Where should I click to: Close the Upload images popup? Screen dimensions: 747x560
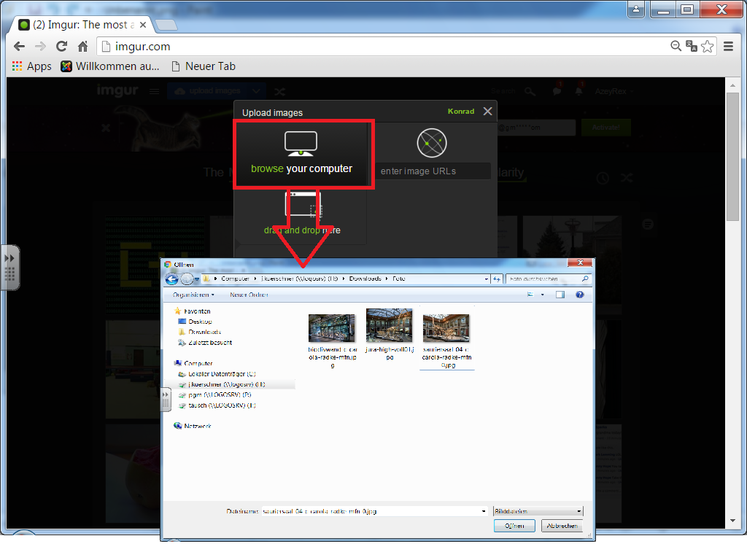tap(487, 112)
